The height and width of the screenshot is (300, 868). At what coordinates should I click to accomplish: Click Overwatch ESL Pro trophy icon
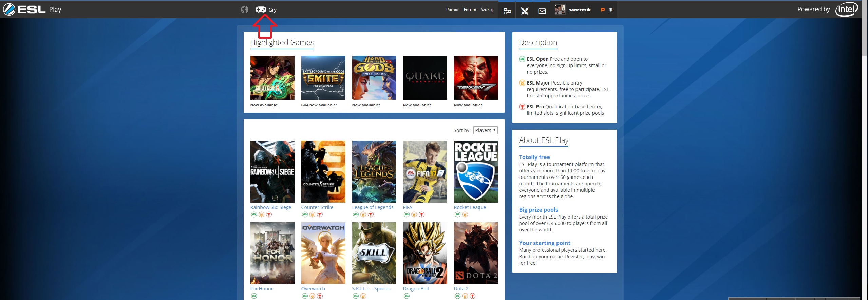pyautogui.click(x=320, y=296)
